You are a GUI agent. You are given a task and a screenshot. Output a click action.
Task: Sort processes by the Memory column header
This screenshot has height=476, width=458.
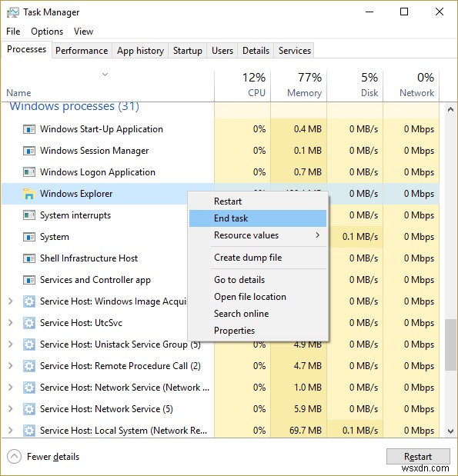[299, 85]
